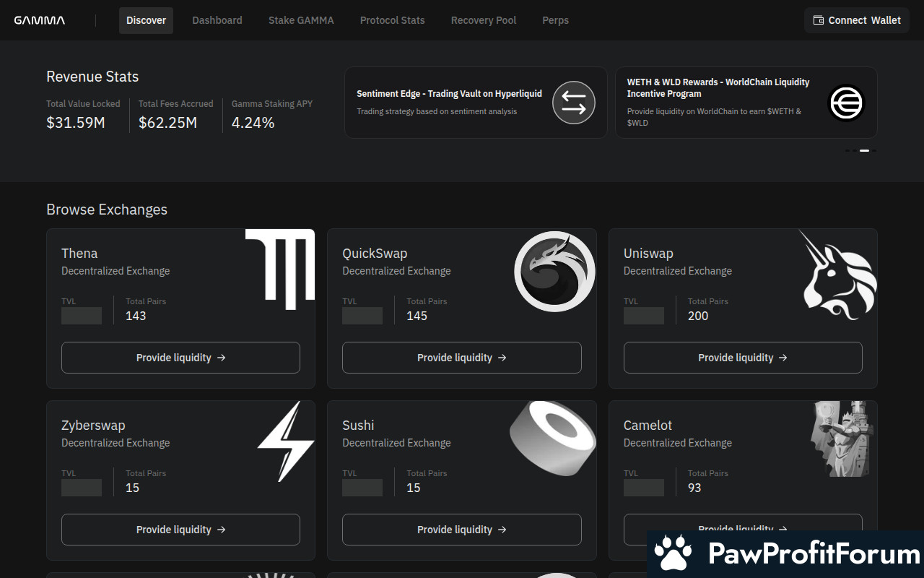This screenshot has width=924, height=578.
Task: Click the Connect Wallet button
Action: click(x=857, y=20)
